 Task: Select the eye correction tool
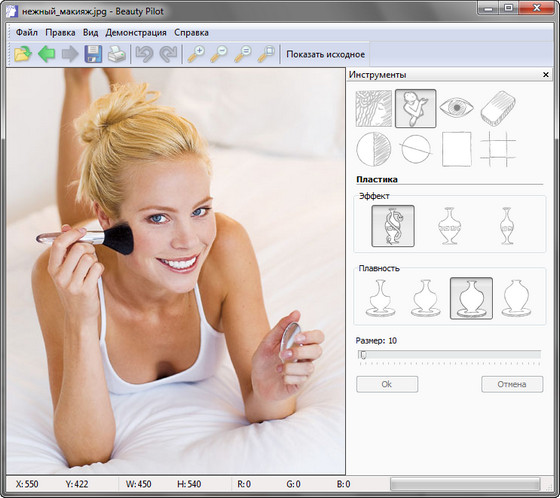(x=456, y=108)
